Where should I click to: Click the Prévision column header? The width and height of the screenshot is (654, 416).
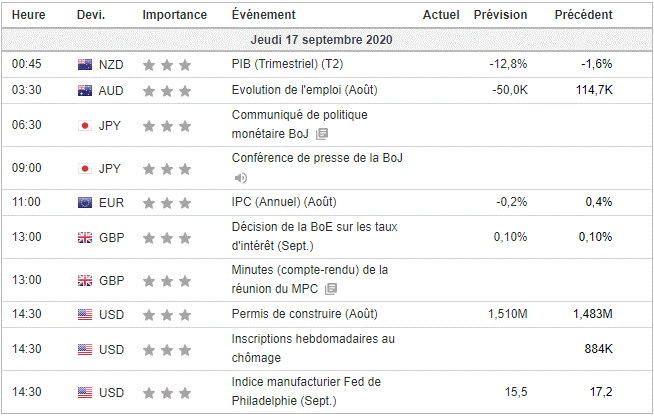tap(500, 15)
